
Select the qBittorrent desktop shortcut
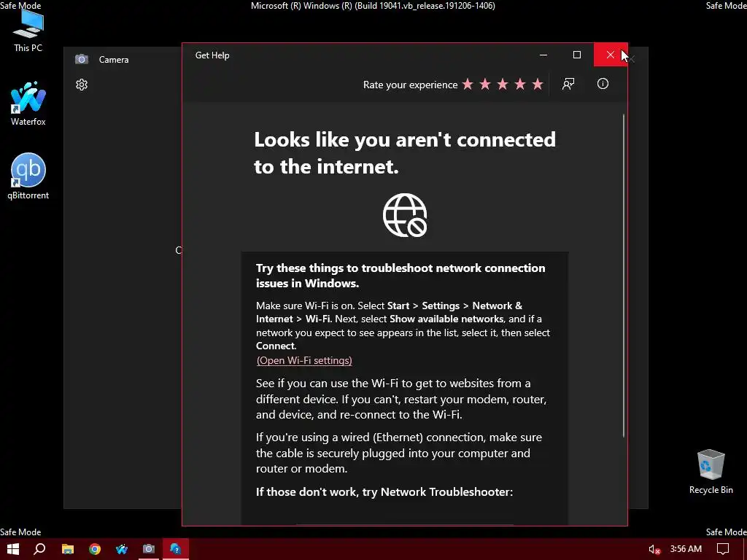[x=28, y=176]
